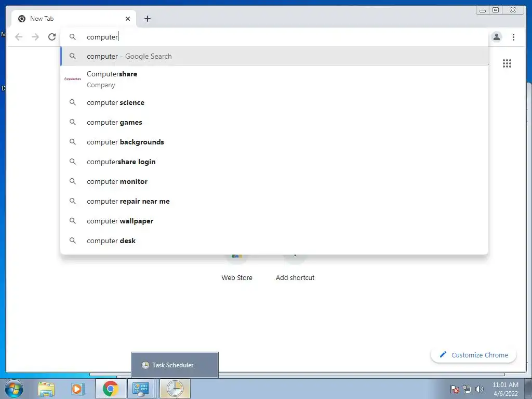This screenshot has height=399, width=532.
Task: Pick the 'computer desk' suggestion
Action: coord(274,241)
